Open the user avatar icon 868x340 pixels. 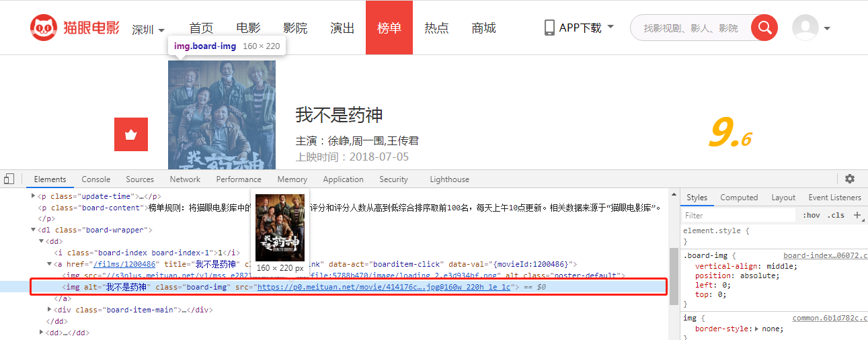coord(805,28)
